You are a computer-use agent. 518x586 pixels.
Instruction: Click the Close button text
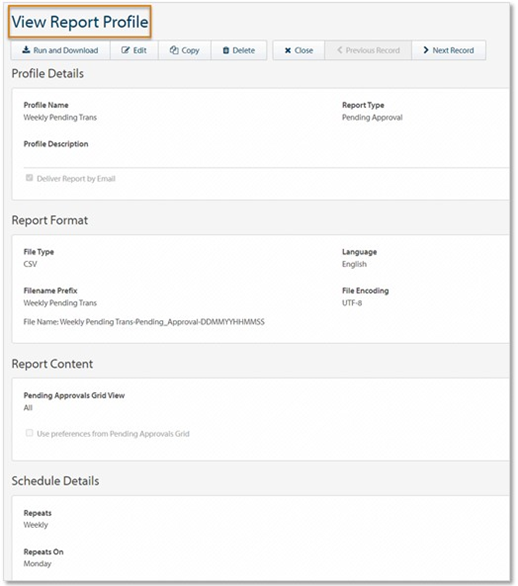coord(303,50)
